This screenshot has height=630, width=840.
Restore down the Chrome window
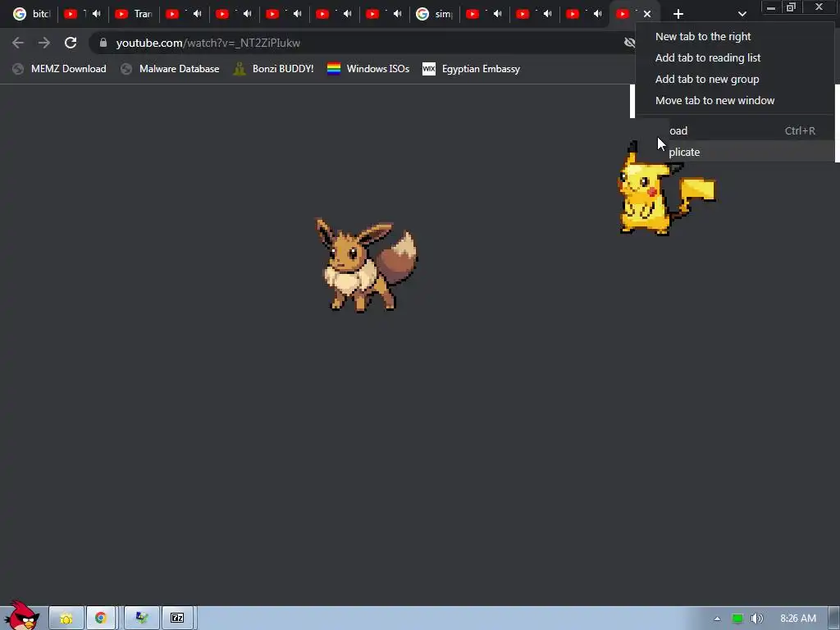coord(792,7)
